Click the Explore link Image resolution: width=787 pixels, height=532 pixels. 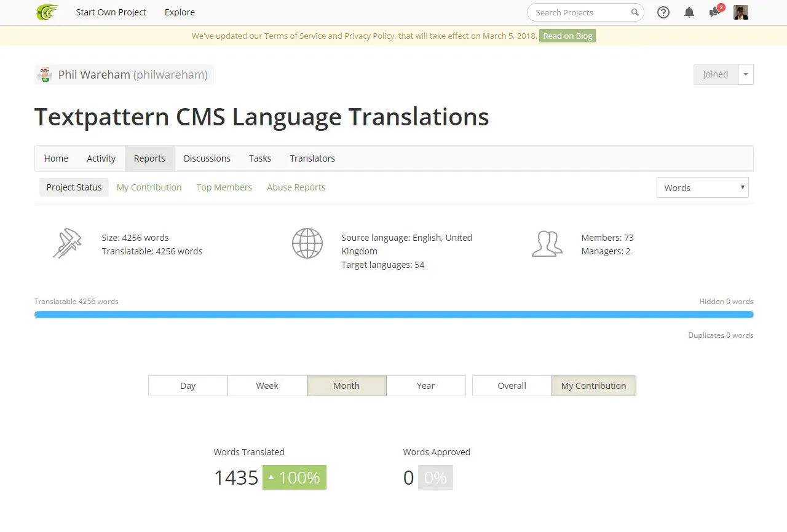(180, 12)
